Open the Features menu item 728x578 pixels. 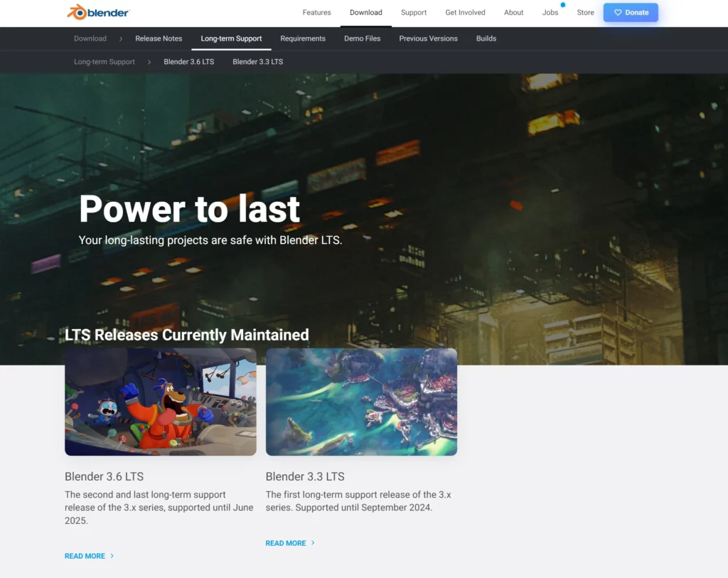316,13
